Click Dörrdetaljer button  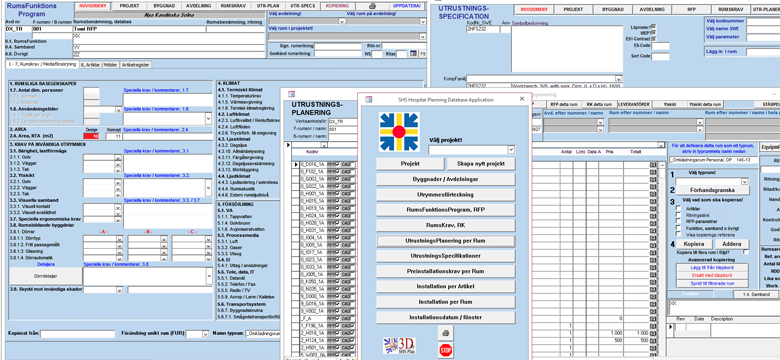click(46, 276)
